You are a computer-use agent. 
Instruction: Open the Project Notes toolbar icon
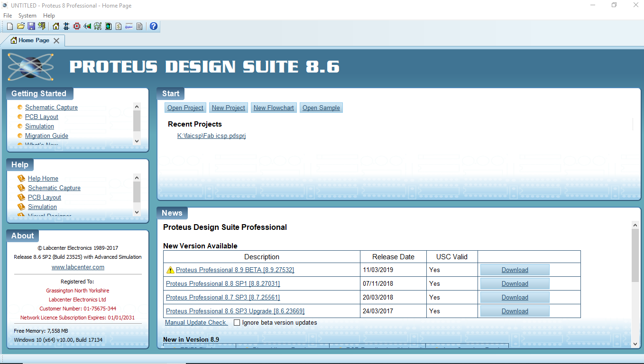(139, 26)
